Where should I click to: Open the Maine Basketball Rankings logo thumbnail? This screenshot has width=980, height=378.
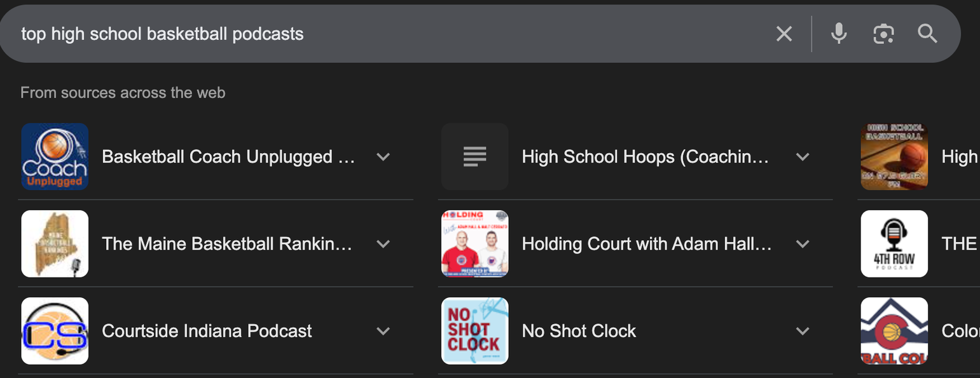point(55,244)
